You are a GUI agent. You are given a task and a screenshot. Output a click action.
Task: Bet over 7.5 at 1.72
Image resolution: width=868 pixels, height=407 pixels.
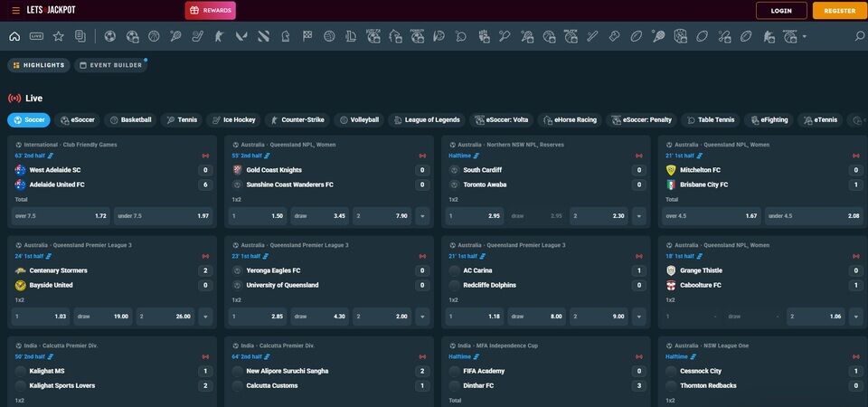61,216
